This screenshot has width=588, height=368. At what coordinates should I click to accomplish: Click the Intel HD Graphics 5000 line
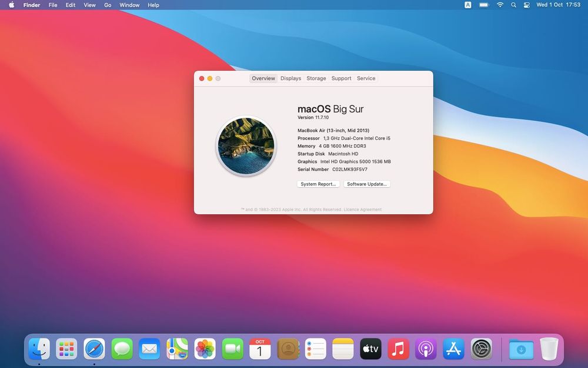344,161
